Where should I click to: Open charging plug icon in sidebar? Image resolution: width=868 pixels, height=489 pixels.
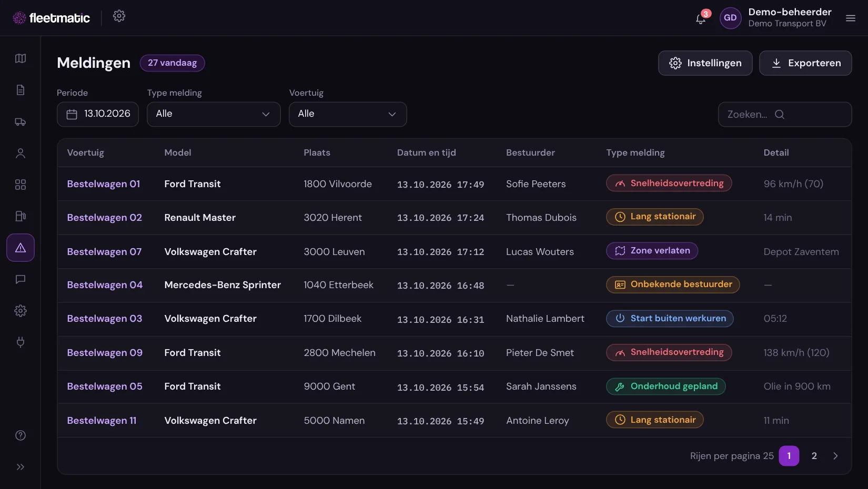click(21, 342)
